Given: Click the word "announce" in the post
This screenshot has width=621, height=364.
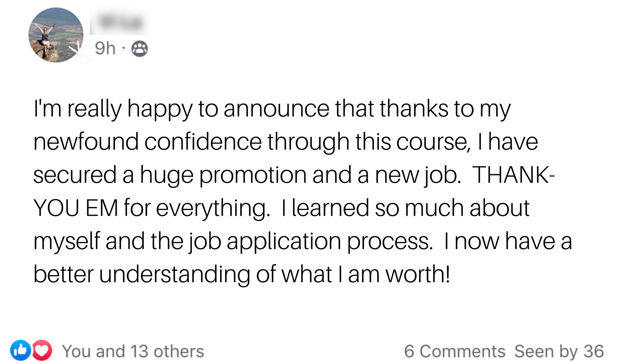Looking at the screenshot, I should click(277, 109).
